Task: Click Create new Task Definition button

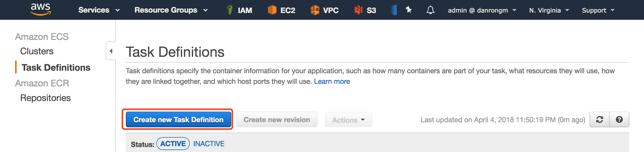Action: click(x=178, y=120)
